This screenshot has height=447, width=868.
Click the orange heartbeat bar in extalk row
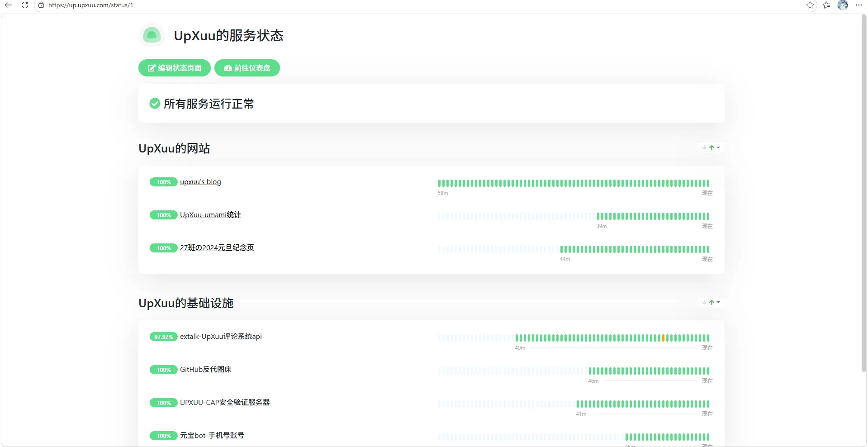(x=663, y=338)
